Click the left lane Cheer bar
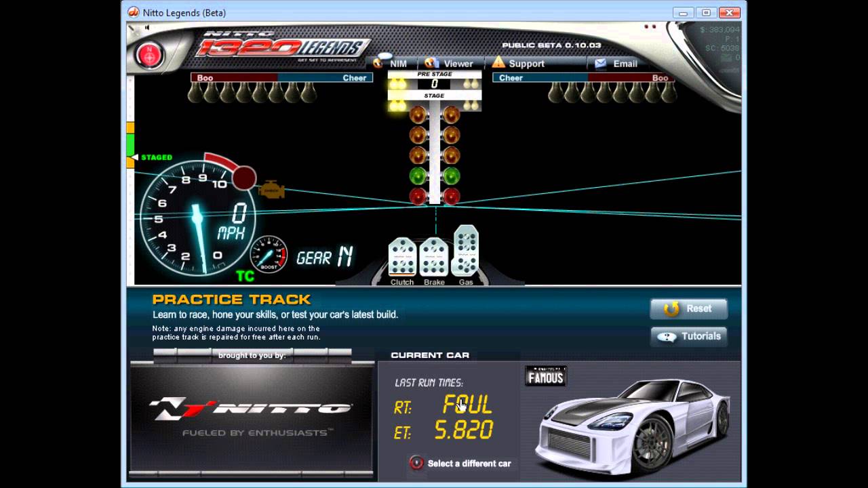868x488 pixels. point(325,78)
